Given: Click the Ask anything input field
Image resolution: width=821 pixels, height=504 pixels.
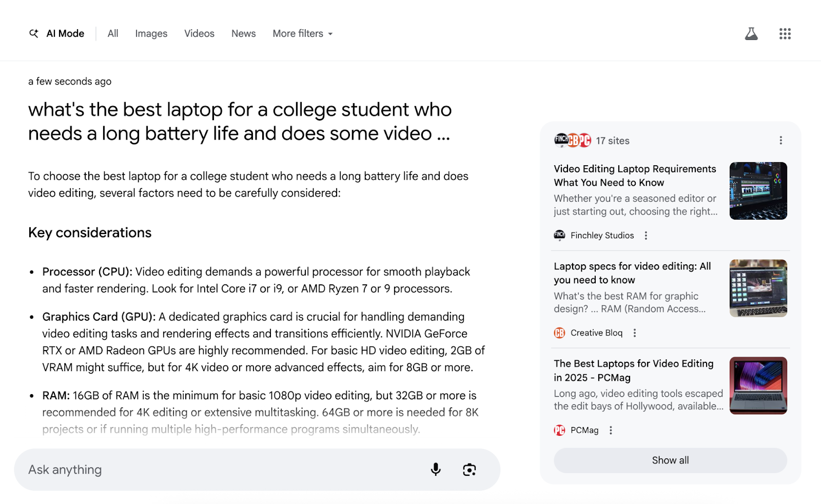Looking at the screenshot, I should pos(205,469).
